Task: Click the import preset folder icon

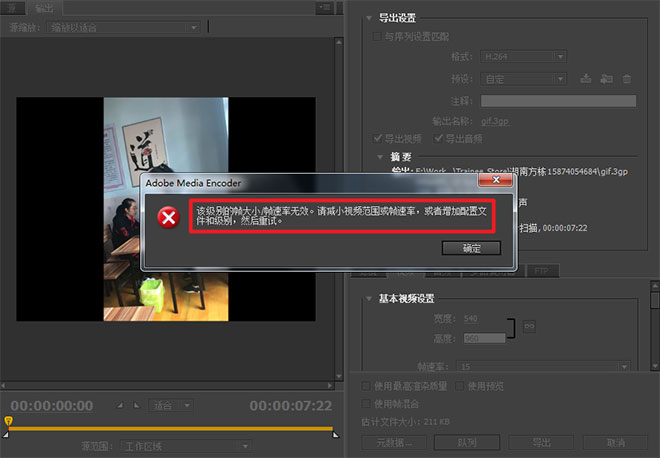Action: coord(606,78)
